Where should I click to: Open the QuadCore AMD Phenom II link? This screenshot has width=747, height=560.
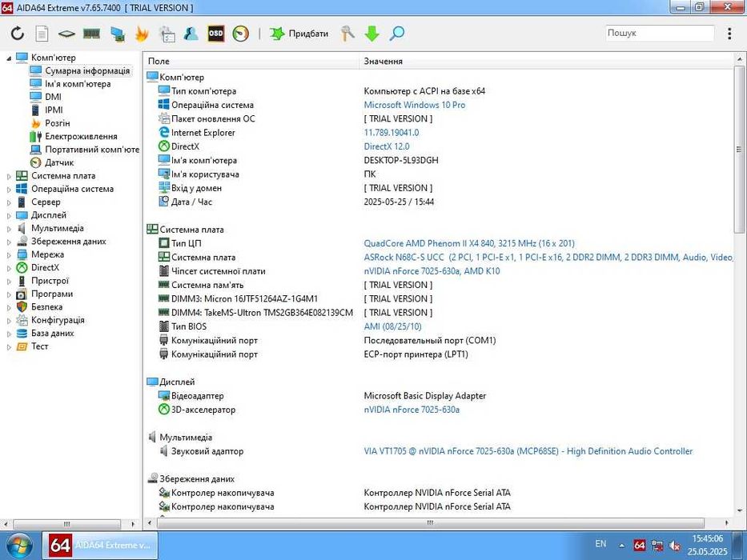[469, 243]
